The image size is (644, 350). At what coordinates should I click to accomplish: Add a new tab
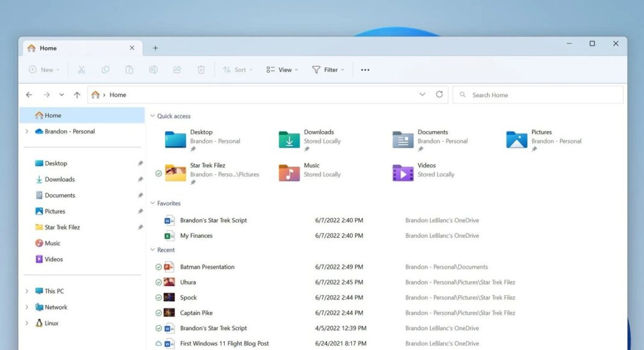[155, 48]
